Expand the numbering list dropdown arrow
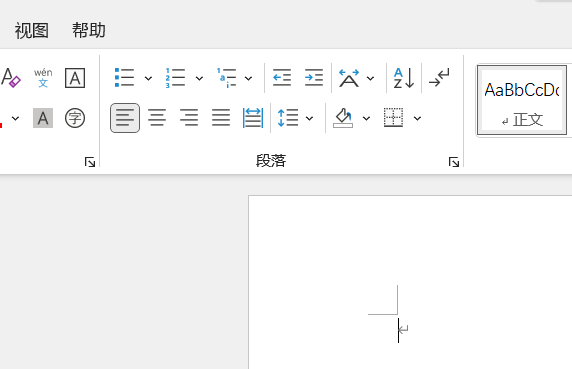 point(199,78)
